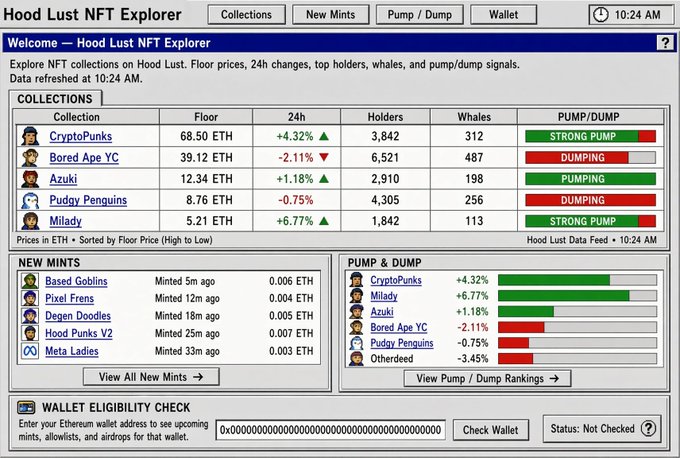Image resolution: width=680 pixels, height=458 pixels.
Task: Open the Collections top navigation button
Action: coord(246,15)
